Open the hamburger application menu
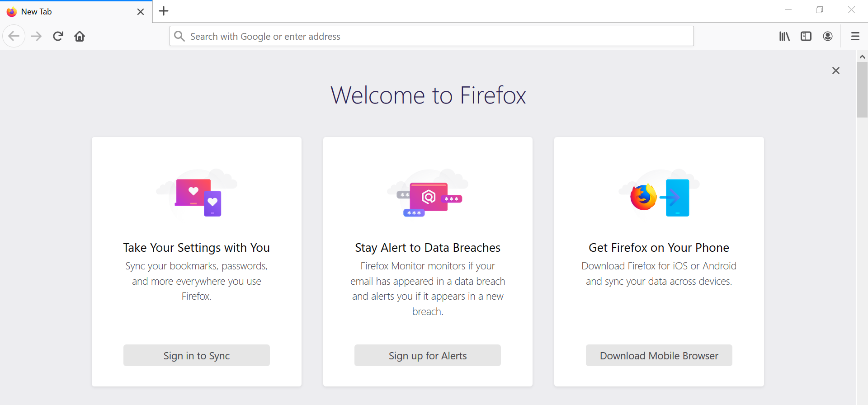The height and width of the screenshot is (405, 868). click(x=855, y=36)
